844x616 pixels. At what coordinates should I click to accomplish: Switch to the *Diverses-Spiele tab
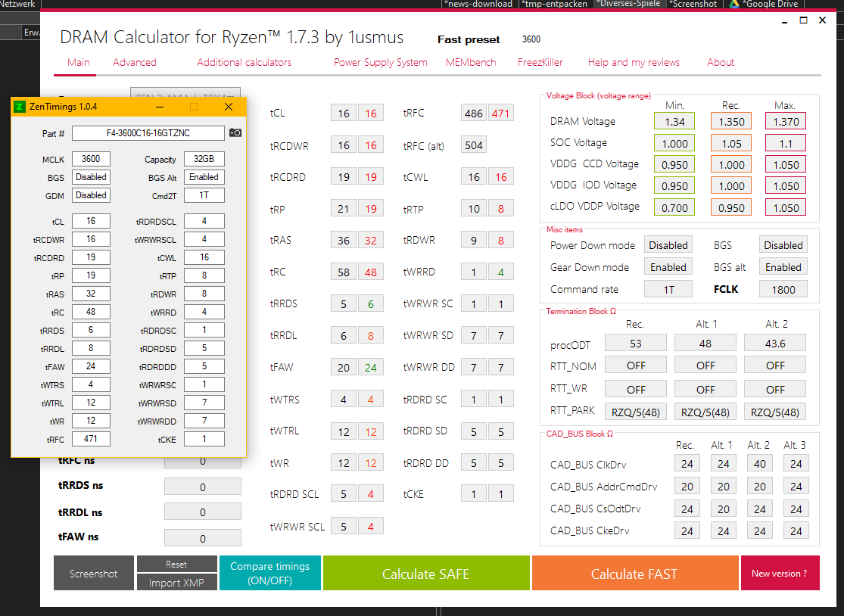[x=629, y=4]
